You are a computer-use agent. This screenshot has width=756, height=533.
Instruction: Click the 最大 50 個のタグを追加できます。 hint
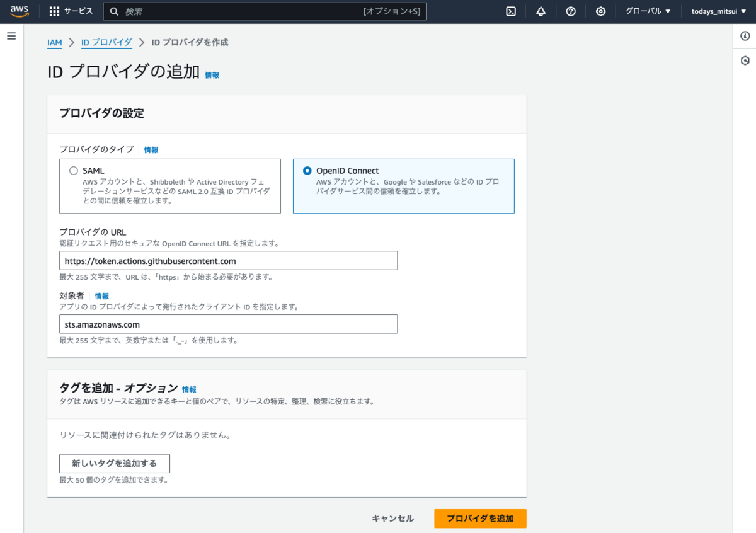coord(114,479)
